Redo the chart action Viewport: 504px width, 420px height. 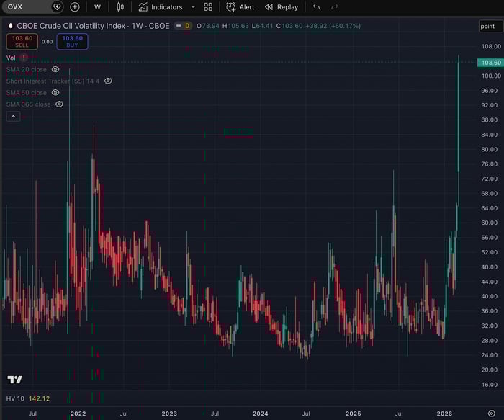point(335,7)
